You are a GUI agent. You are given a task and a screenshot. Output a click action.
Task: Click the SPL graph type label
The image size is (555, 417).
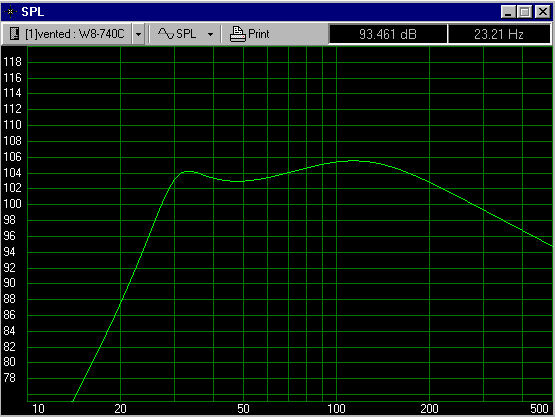[x=186, y=34]
